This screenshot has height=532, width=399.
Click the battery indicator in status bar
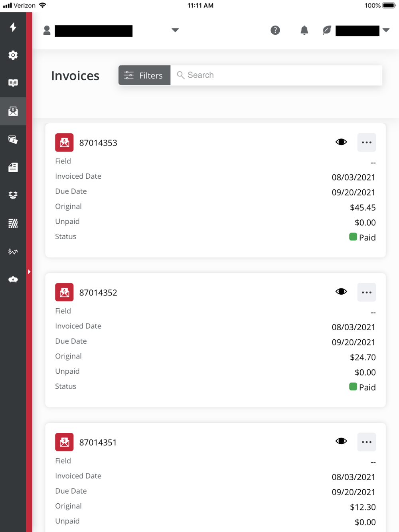(x=389, y=6)
